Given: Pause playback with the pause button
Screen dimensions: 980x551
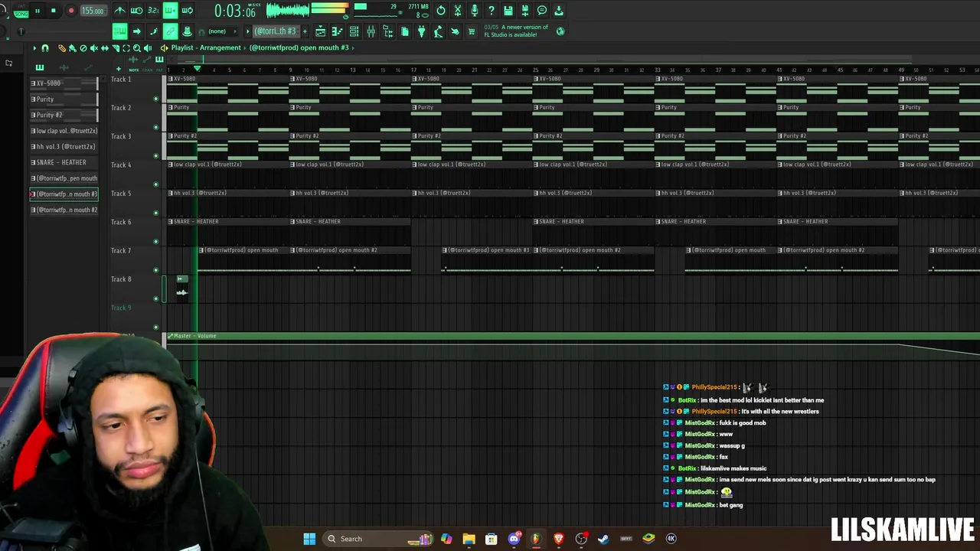Looking at the screenshot, I should (37, 11).
